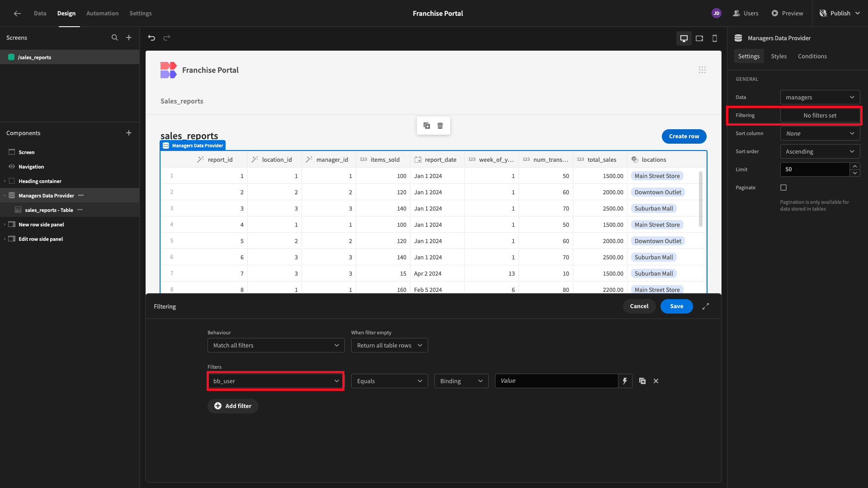Switch to tablet preview icon

699,38
